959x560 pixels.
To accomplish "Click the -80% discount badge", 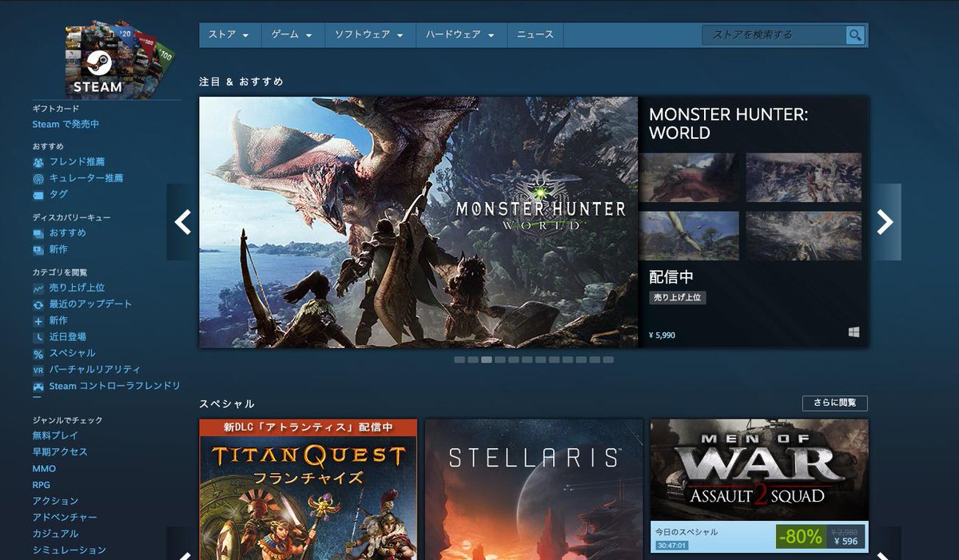I will click(799, 537).
